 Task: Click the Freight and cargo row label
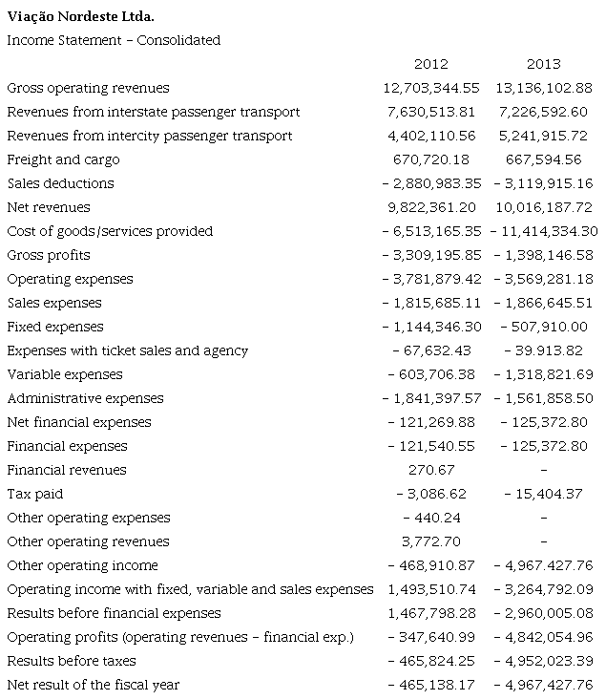point(63,159)
